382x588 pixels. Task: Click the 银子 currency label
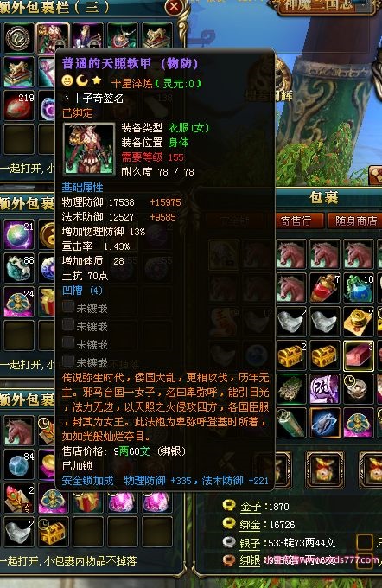click(251, 543)
